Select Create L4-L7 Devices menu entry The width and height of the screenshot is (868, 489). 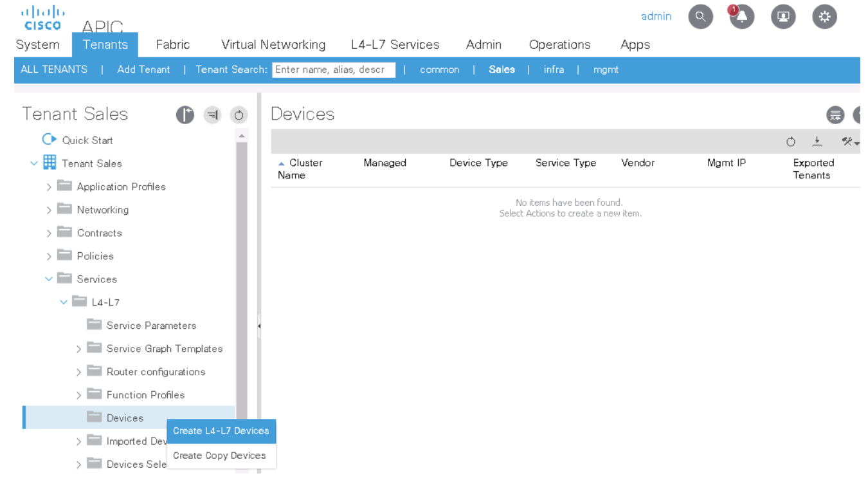pos(221,431)
